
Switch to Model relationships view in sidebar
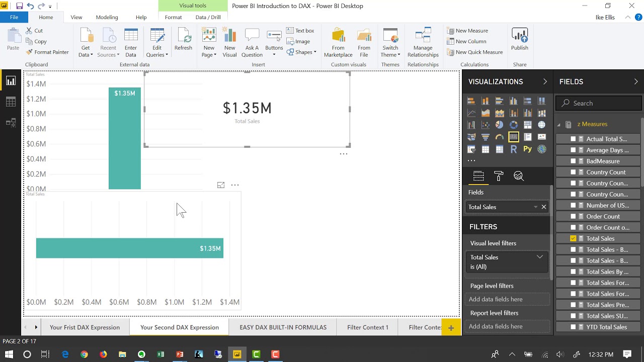tap(11, 123)
